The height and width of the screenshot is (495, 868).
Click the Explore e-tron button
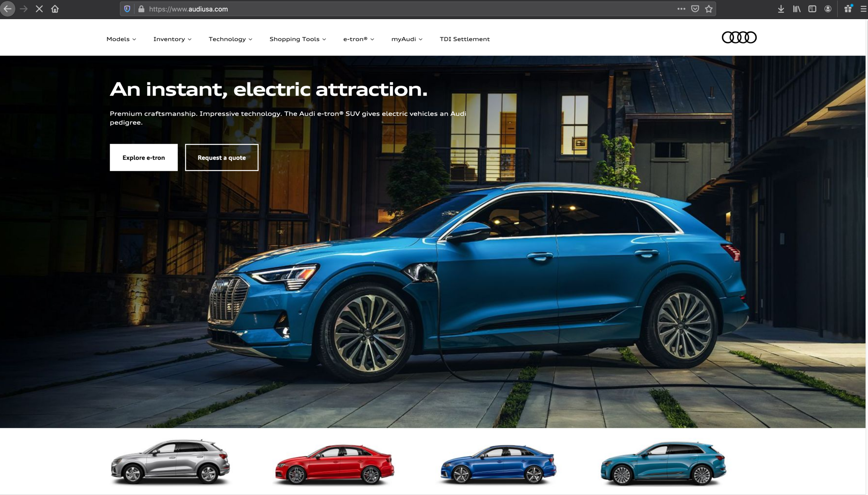point(143,157)
